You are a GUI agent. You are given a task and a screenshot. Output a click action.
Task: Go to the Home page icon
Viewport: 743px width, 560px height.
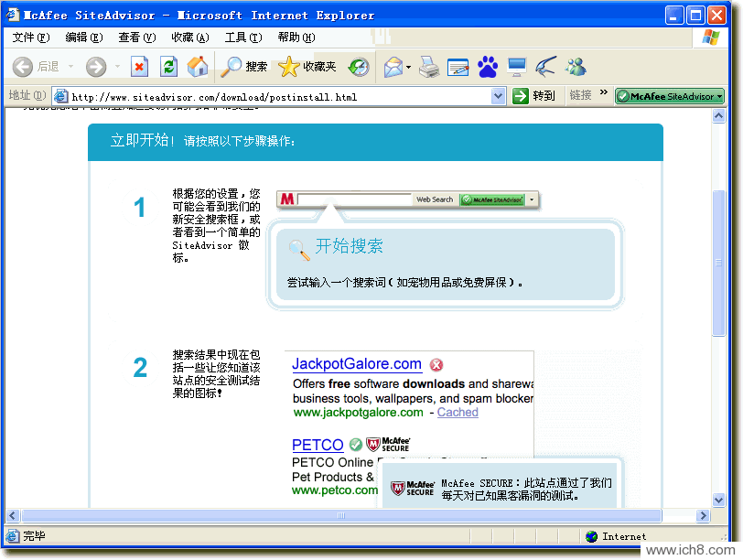pyautogui.click(x=197, y=67)
